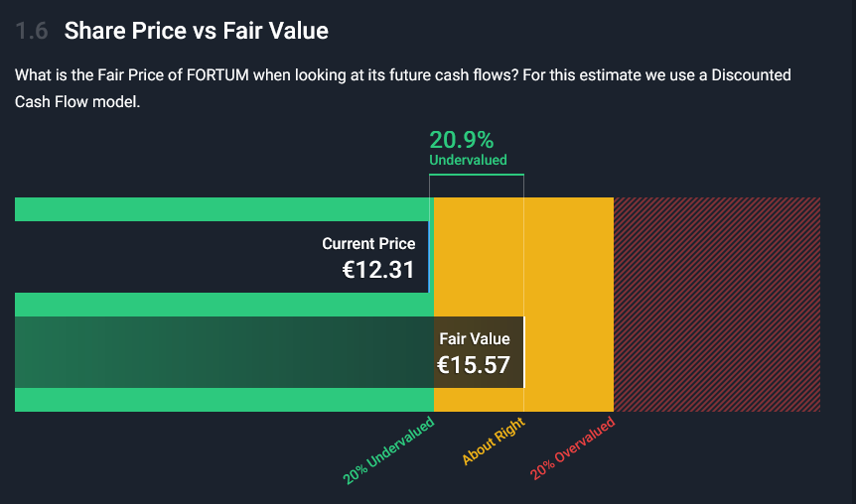Click the top bright green undervalued strip
Image resolution: width=856 pixels, height=504 pixels.
click(x=223, y=209)
